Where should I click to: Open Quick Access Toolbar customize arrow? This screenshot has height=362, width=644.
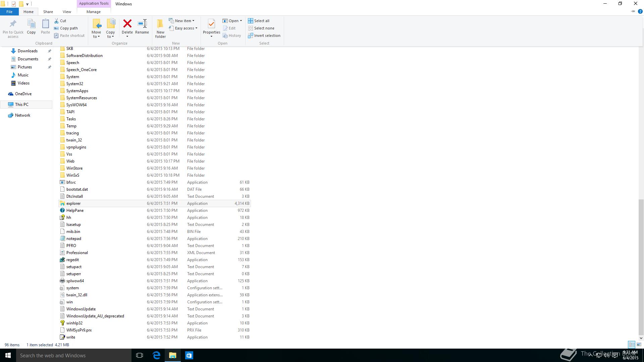click(27, 4)
